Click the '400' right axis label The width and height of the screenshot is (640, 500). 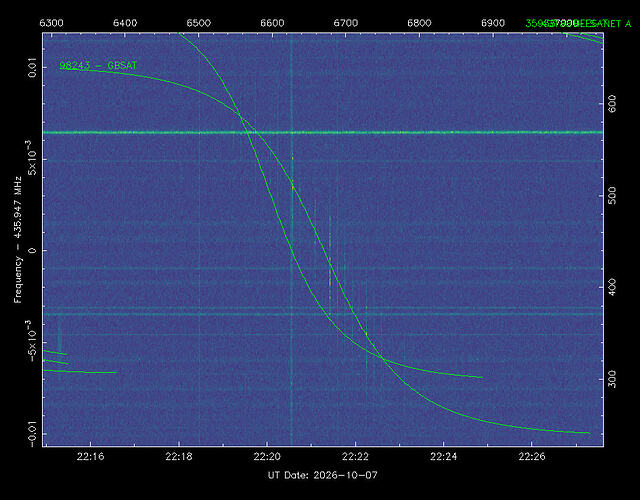(x=613, y=287)
